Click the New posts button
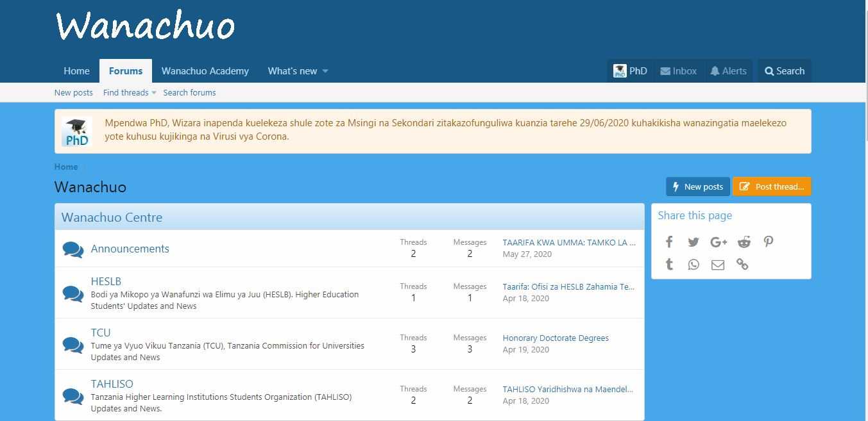This screenshot has height=421, width=868. (x=698, y=186)
